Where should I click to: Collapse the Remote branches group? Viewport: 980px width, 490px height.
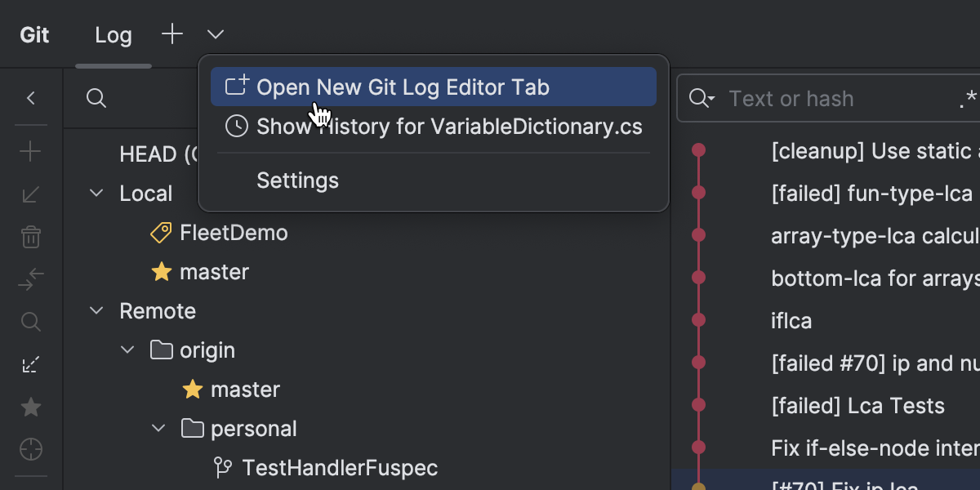click(x=97, y=311)
